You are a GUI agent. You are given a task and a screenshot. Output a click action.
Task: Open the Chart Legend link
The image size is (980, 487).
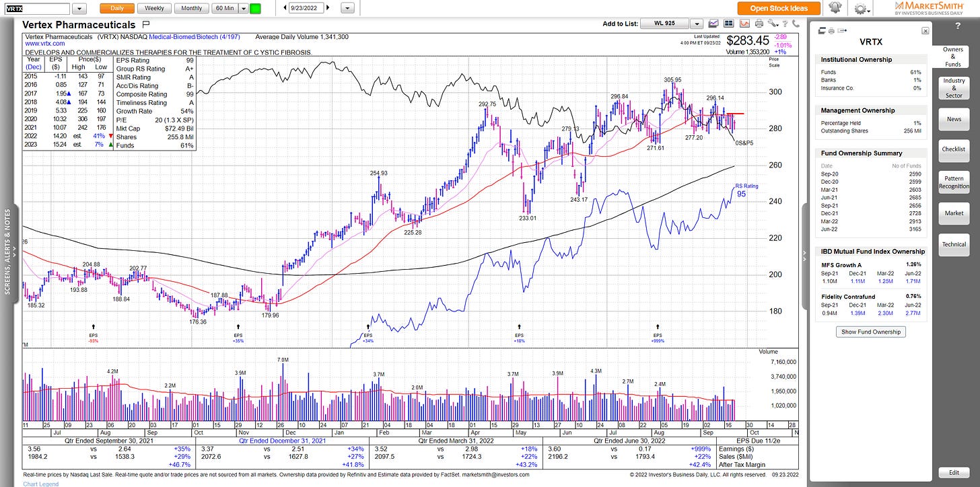40,484
